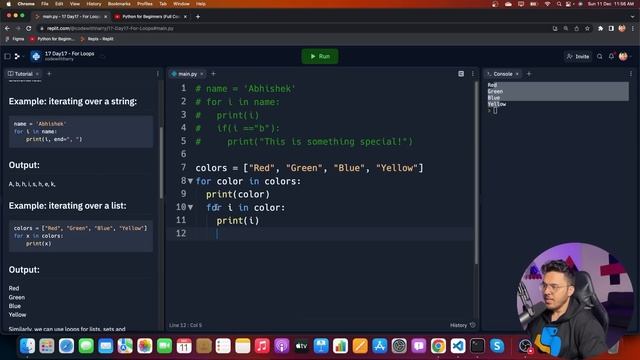
Task: Open the 17 Day17 - For Loops title
Action: [69, 53]
